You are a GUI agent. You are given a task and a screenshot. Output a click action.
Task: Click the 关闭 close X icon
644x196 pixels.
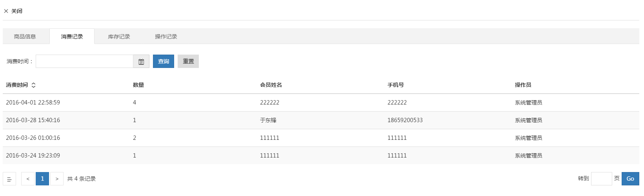click(x=6, y=11)
